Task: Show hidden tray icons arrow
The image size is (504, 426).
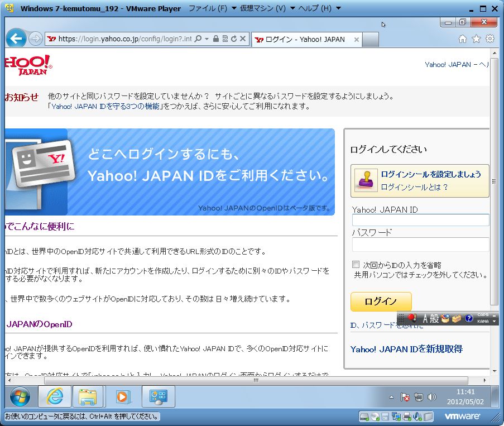Action: 391,398
